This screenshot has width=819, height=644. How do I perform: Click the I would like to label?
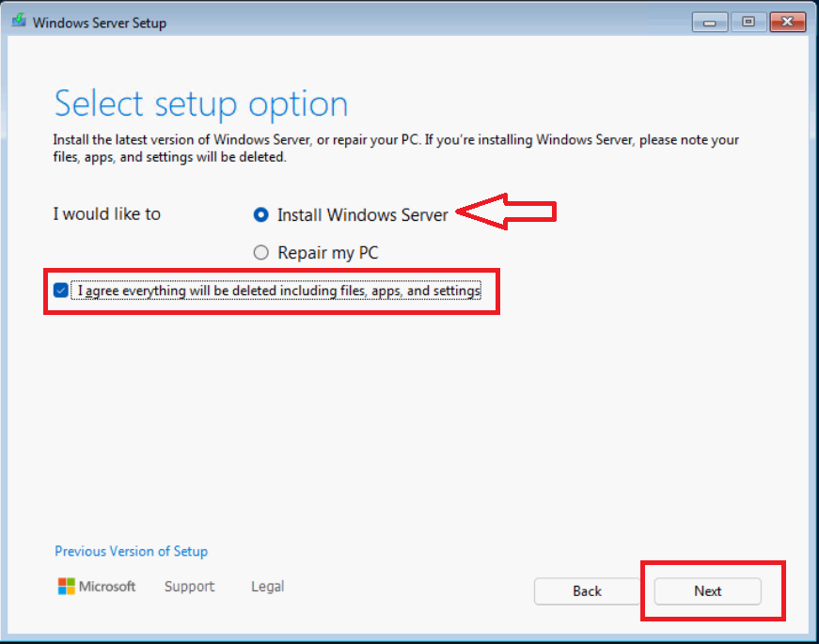pyautogui.click(x=106, y=214)
